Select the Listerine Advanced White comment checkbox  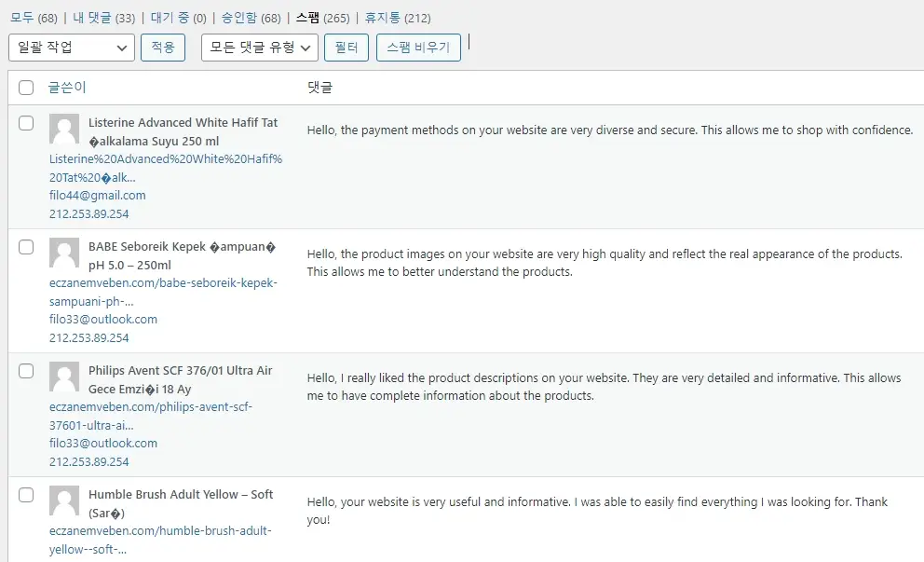point(26,123)
